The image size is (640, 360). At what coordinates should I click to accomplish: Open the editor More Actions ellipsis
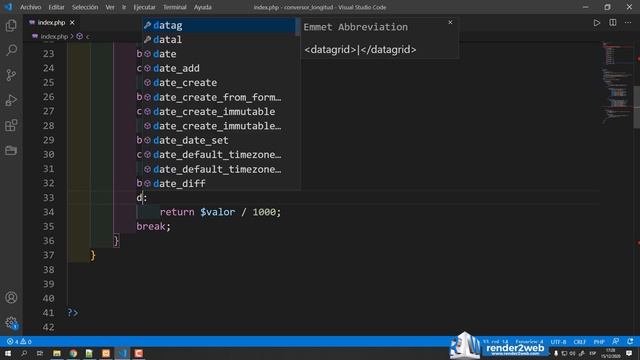pos(628,23)
